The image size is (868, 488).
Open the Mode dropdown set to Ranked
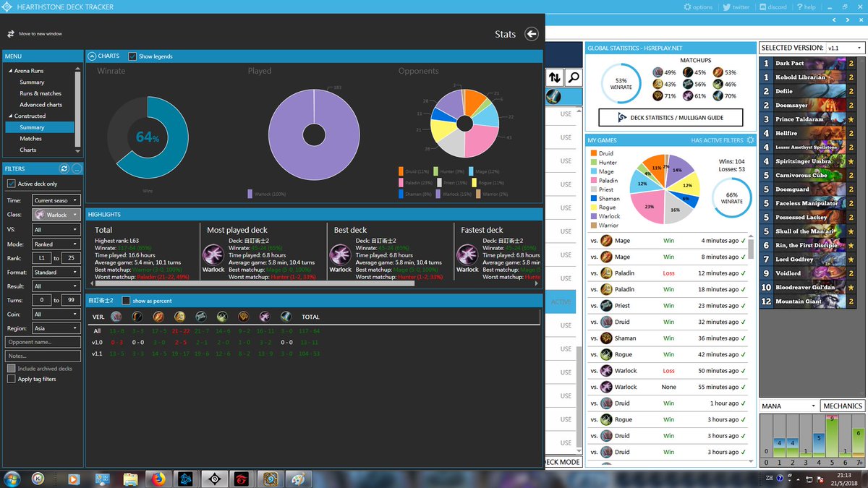pyautogui.click(x=56, y=244)
